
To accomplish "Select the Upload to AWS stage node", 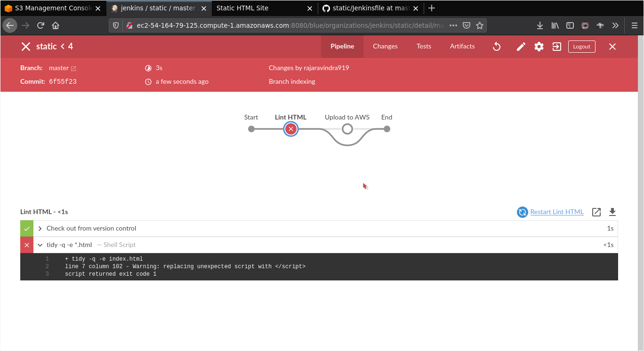I will pyautogui.click(x=347, y=129).
